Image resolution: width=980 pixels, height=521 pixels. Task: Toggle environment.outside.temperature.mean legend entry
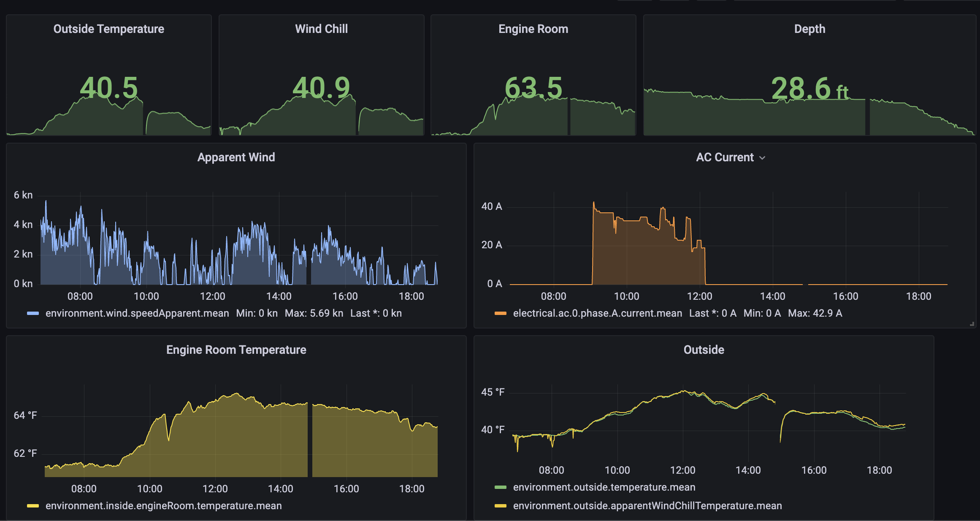tap(604, 487)
